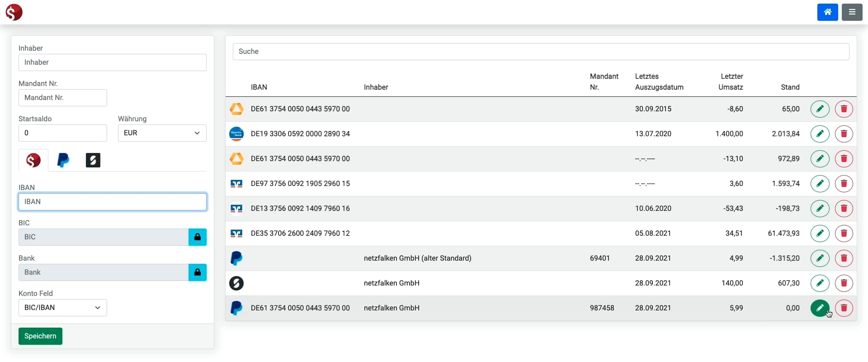
Task: Edit account DE19 3306 0592 0000 2890 34
Action: click(x=820, y=134)
